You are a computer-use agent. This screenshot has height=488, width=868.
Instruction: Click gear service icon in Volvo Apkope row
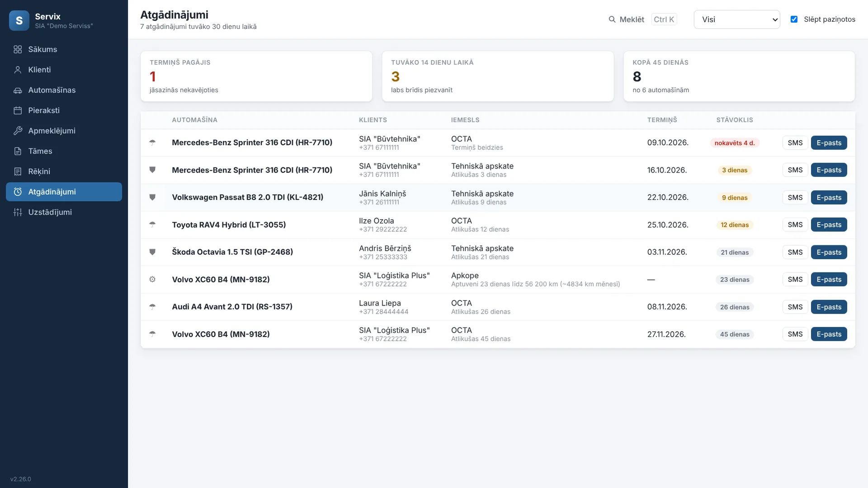point(152,279)
